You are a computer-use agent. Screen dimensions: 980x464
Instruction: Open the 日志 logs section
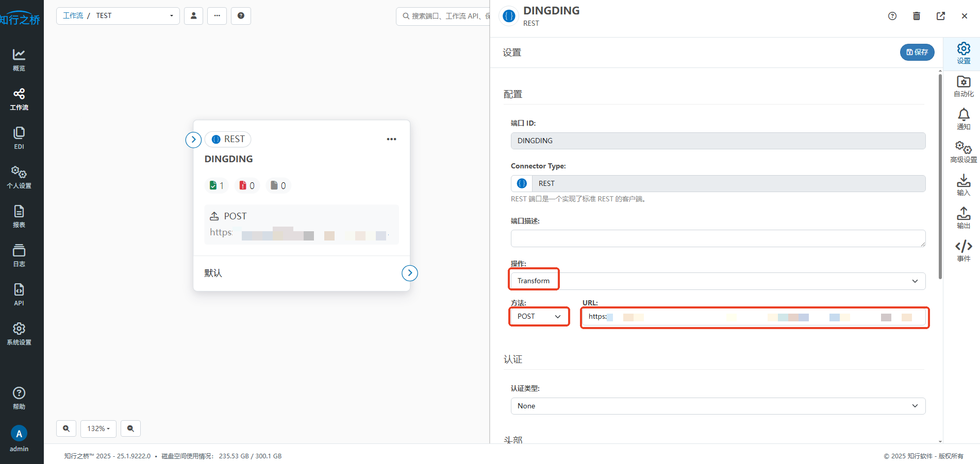(x=19, y=255)
